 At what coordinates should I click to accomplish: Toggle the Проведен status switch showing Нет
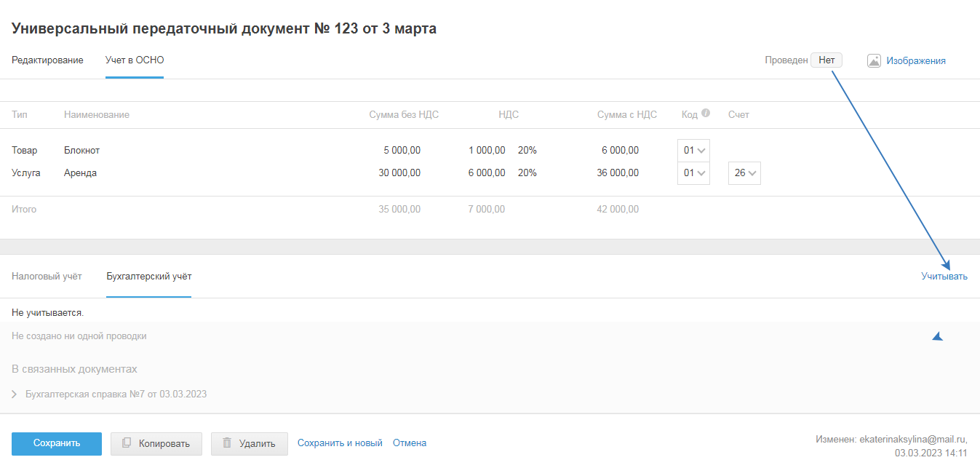point(826,60)
